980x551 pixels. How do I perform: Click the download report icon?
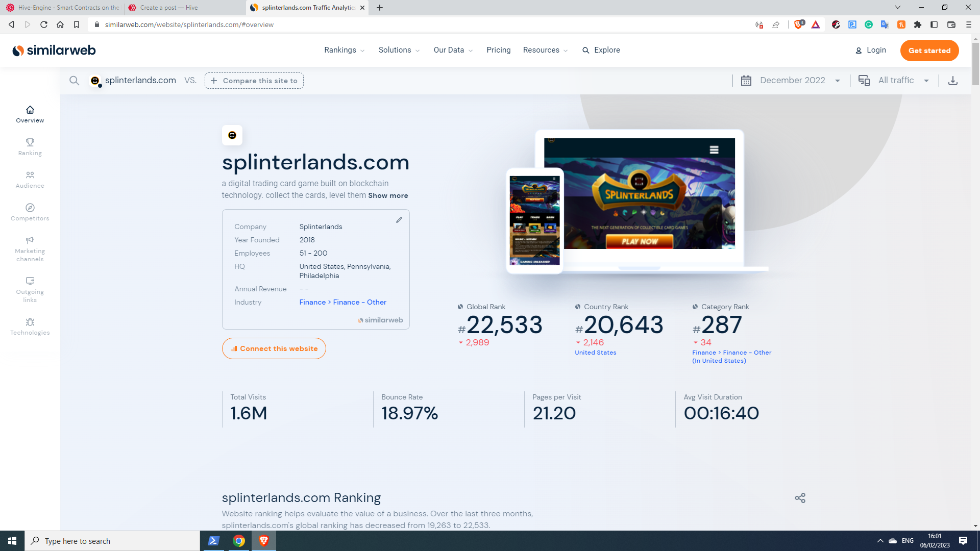point(953,81)
